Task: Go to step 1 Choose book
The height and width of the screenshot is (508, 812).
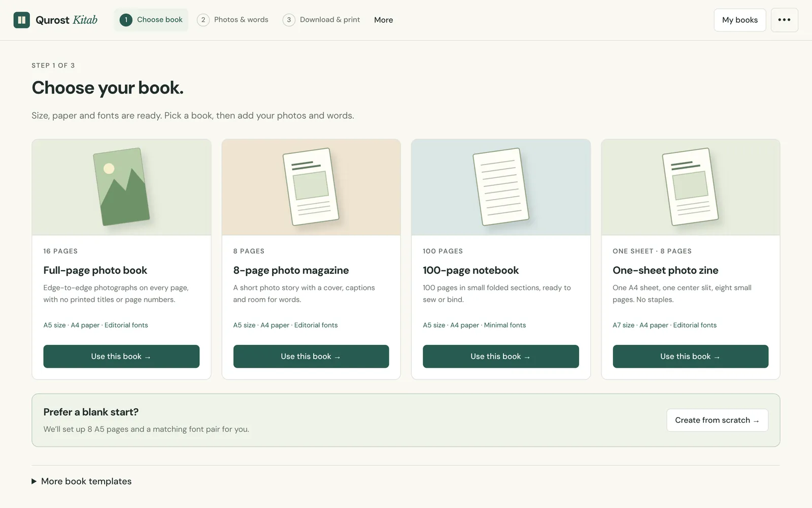Action: click(x=151, y=20)
